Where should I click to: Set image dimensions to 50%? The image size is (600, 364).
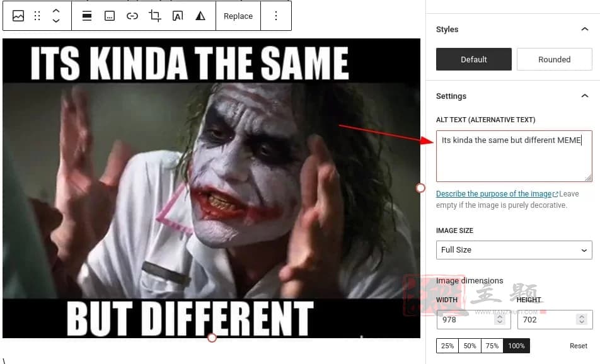470,346
